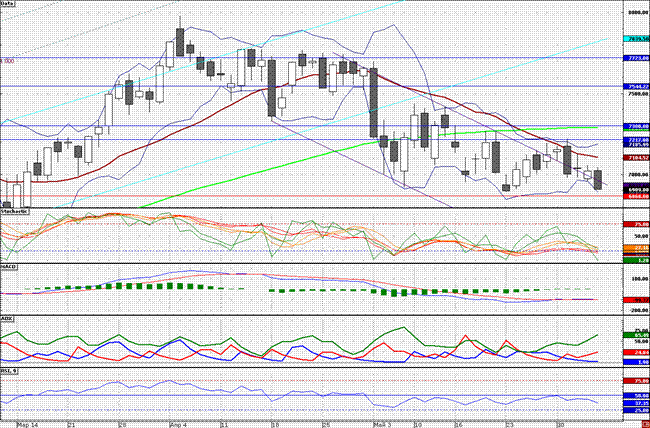Click the blue 50.00 tag in RSI panel
This screenshot has width=650, height=428.
(x=636, y=396)
